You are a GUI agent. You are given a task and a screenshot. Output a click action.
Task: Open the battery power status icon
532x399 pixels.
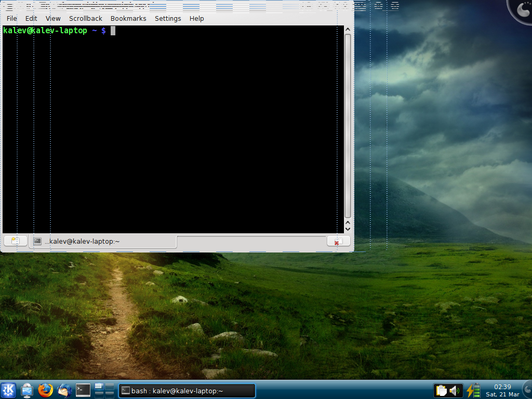(473, 391)
